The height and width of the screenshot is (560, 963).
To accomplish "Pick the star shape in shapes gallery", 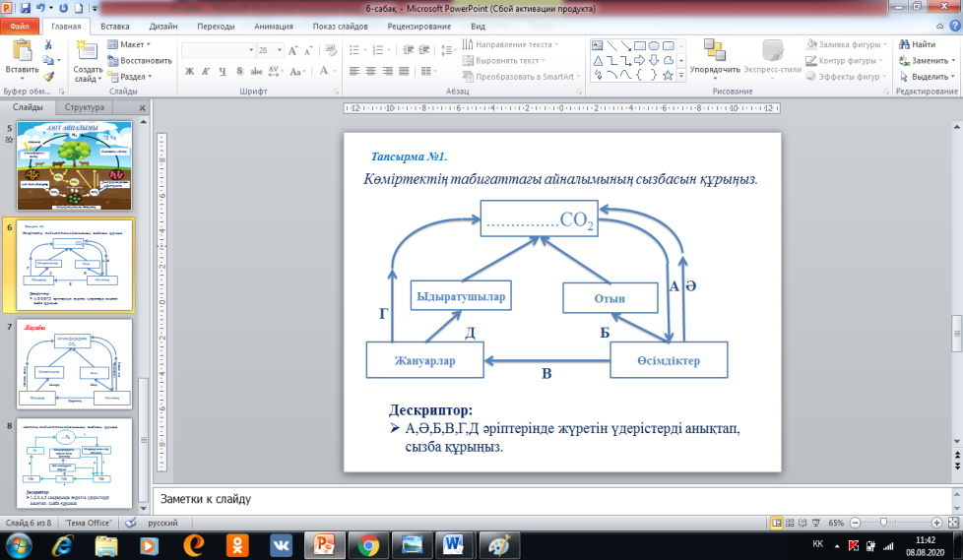I will pyautogui.click(x=668, y=75).
